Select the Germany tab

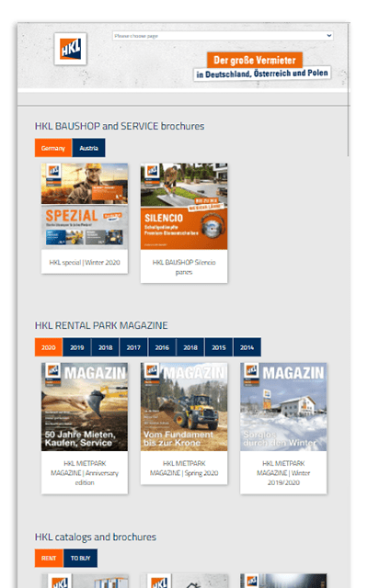click(x=53, y=148)
